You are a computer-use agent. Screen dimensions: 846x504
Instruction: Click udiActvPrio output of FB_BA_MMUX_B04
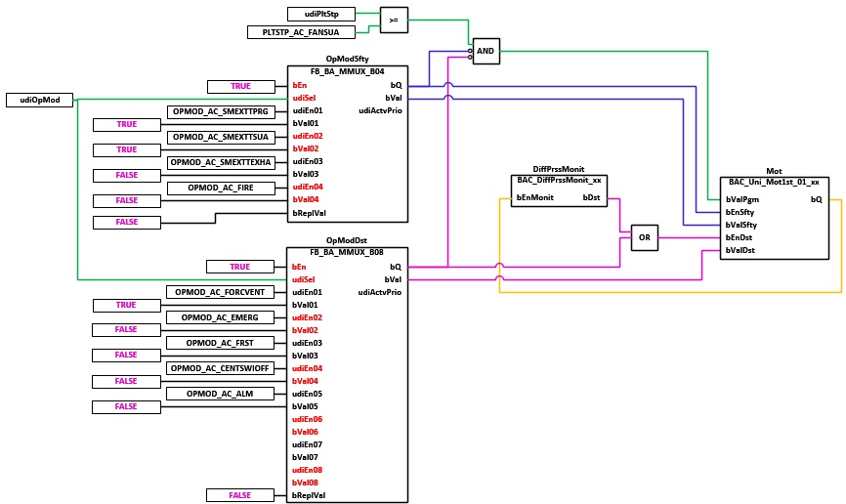[x=380, y=110]
